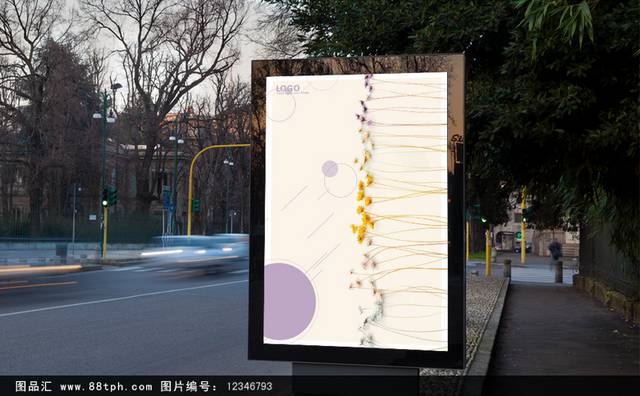Click the blurred moving car
This screenshot has width=640, height=396.
(x=196, y=253)
